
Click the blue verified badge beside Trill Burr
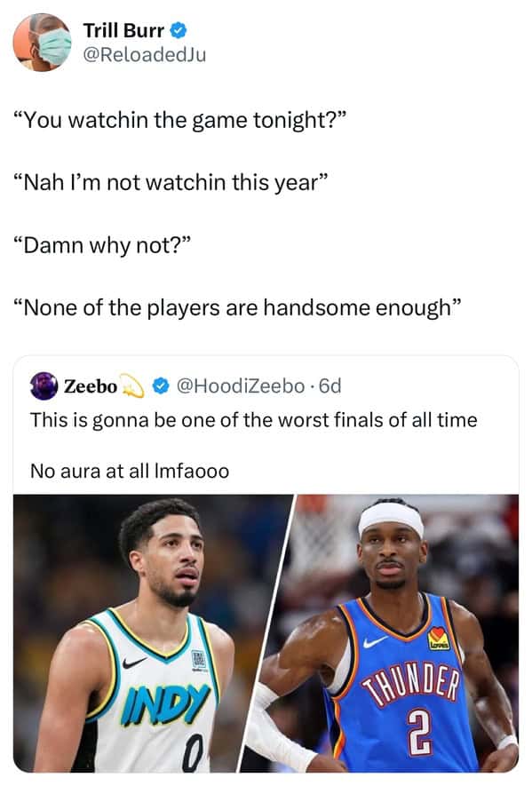pyautogui.click(x=179, y=30)
